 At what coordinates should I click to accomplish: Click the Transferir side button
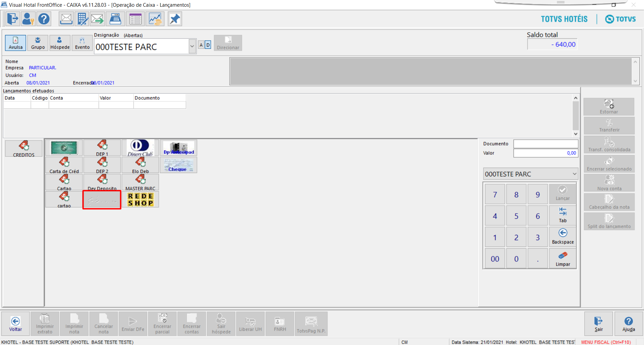tap(609, 126)
